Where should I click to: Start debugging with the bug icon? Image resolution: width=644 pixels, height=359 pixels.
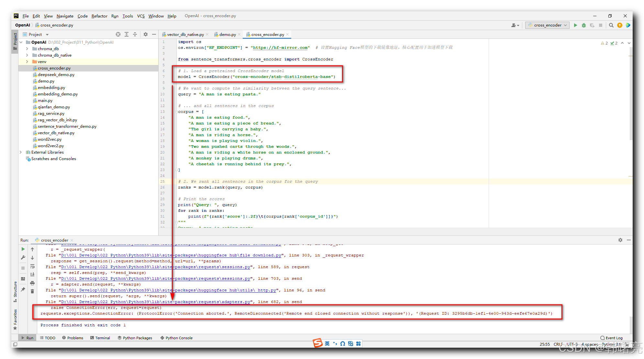point(584,25)
